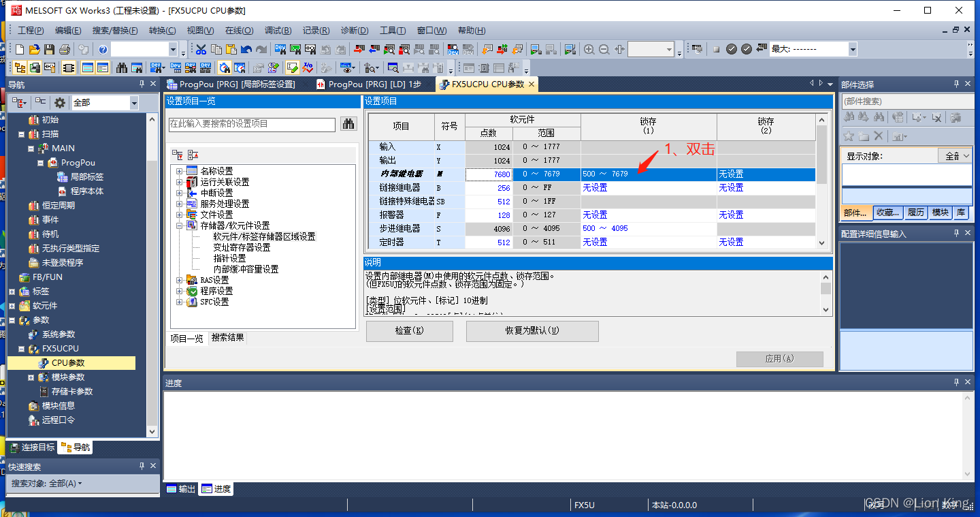Copy using the toolbar copy icon
980x517 pixels.
[216, 49]
